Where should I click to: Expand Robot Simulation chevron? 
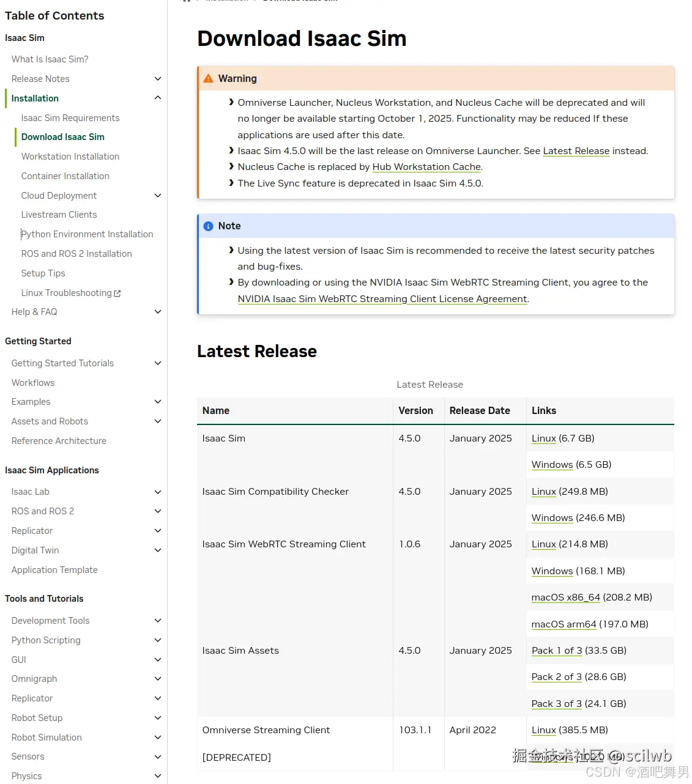click(x=158, y=738)
